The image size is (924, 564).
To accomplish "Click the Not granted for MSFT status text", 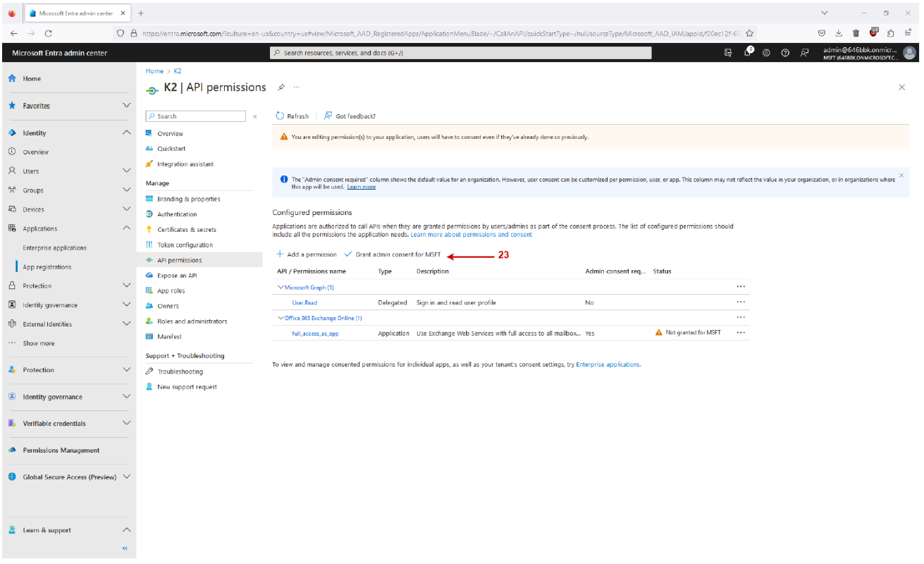I will point(694,333).
